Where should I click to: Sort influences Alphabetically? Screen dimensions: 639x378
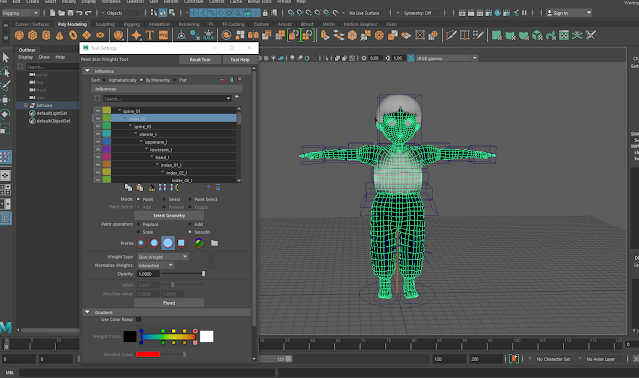[x=104, y=80]
